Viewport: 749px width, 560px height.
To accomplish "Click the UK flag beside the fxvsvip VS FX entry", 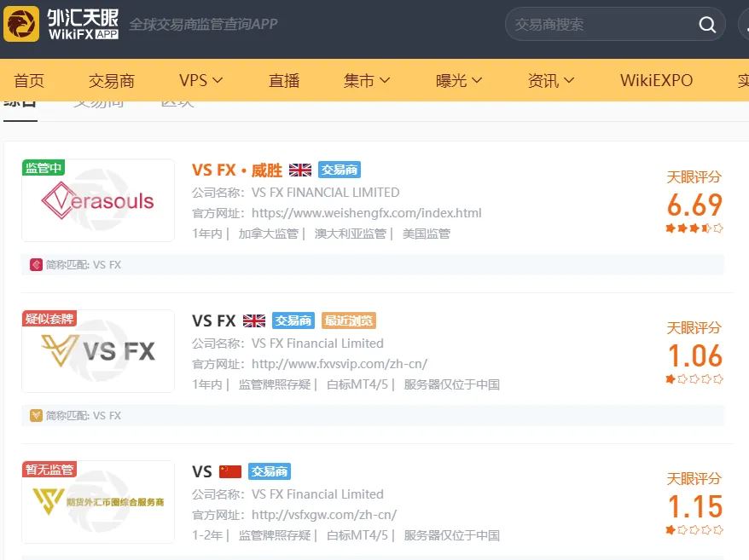I will click(253, 320).
